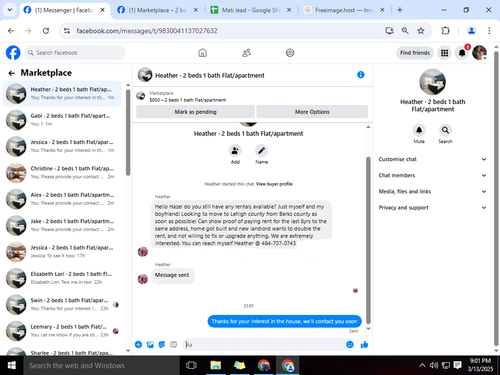This screenshot has width=500, height=375.
Task: Open Christine chat conversation
Action: tap(62, 172)
